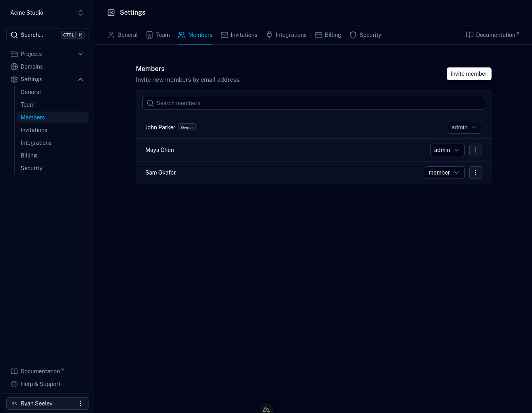Screen dimensions: 532x413
Task: Switch to the Security tab
Action: point(365,35)
